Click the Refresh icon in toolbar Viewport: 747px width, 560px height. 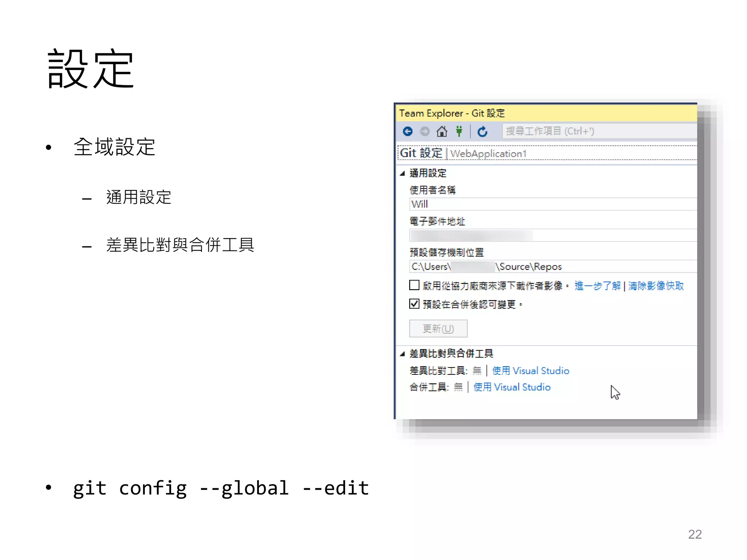(x=483, y=132)
